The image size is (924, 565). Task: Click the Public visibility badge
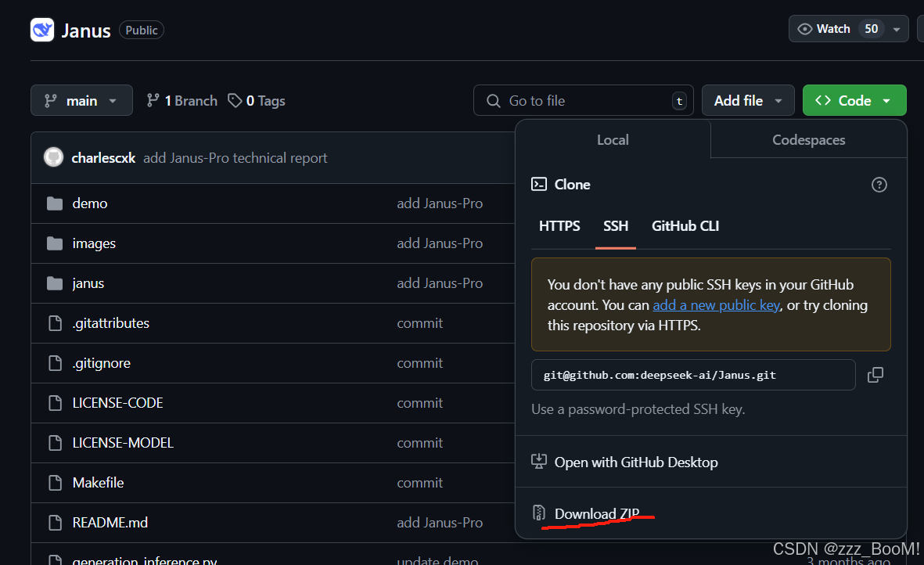pyautogui.click(x=142, y=30)
